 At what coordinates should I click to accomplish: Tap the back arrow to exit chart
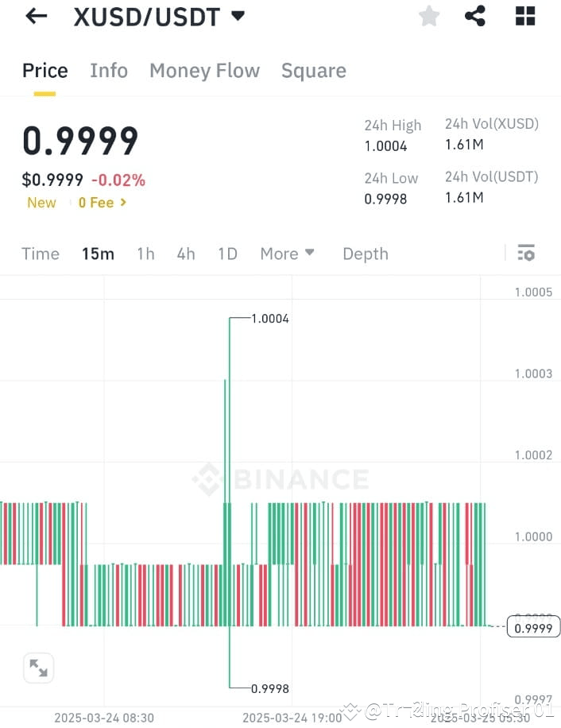(35, 16)
